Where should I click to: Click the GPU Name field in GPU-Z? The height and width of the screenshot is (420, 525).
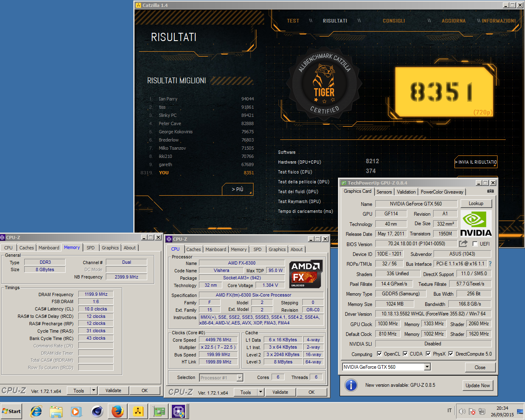click(416, 204)
